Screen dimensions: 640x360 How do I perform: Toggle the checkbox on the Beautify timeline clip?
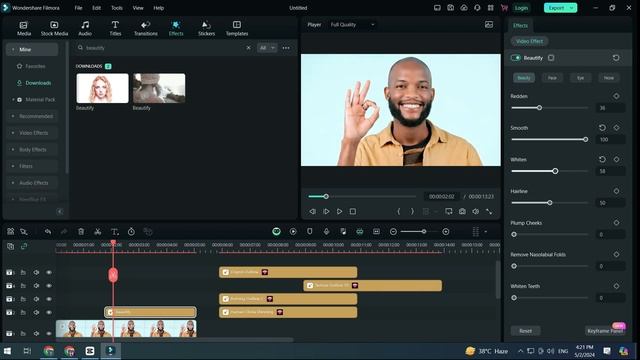click(x=110, y=312)
